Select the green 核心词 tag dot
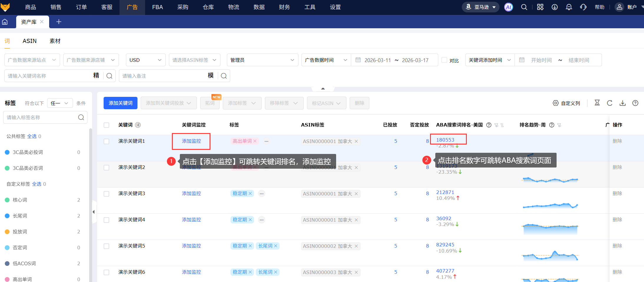This screenshot has width=644, height=282. coord(7,200)
